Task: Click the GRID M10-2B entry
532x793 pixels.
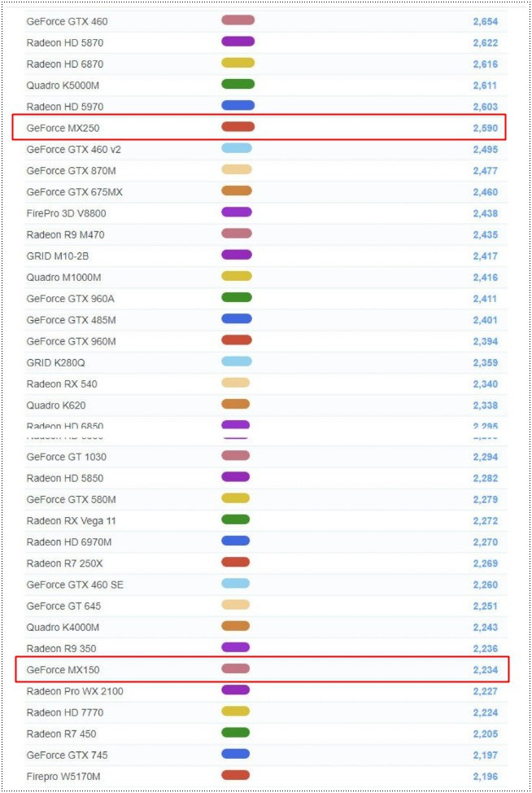Action: [x=58, y=256]
